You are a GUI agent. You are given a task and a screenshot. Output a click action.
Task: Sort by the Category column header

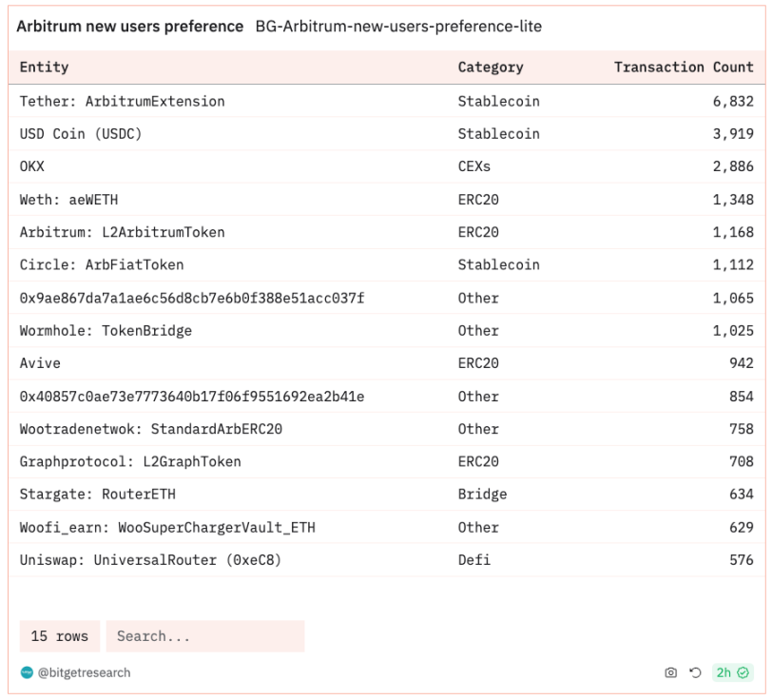coord(490,68)
